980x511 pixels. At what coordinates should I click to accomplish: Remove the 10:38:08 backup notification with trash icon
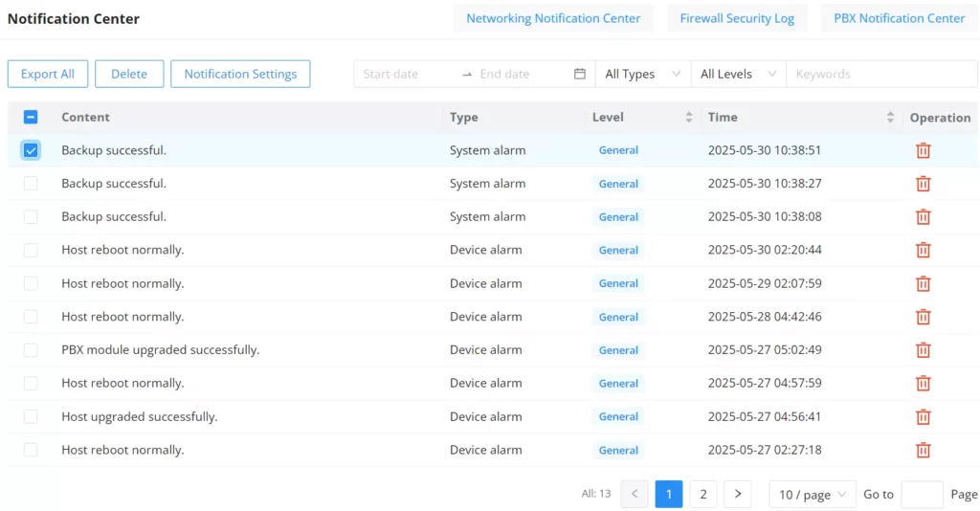(924, 217)
